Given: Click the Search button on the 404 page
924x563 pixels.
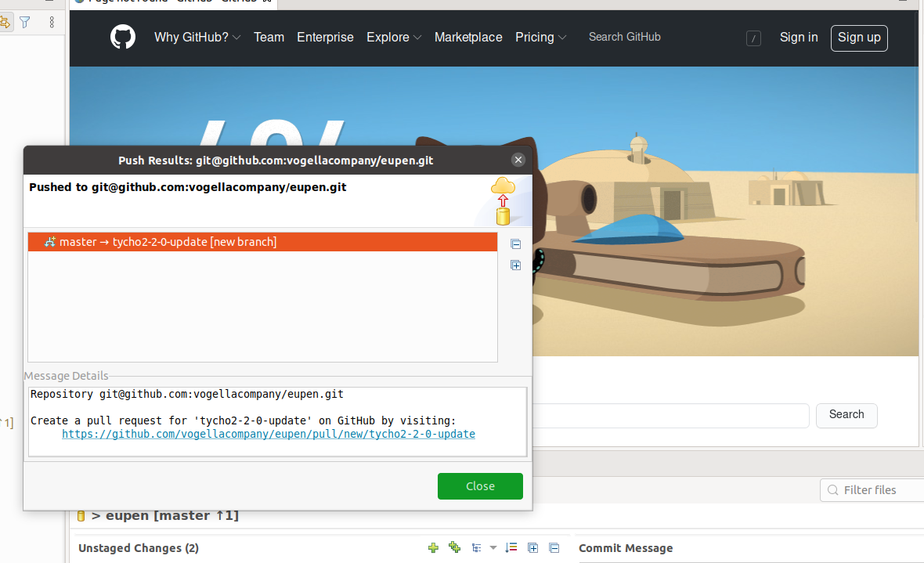Looking at the screenshot, I should [x=846, y=415].
